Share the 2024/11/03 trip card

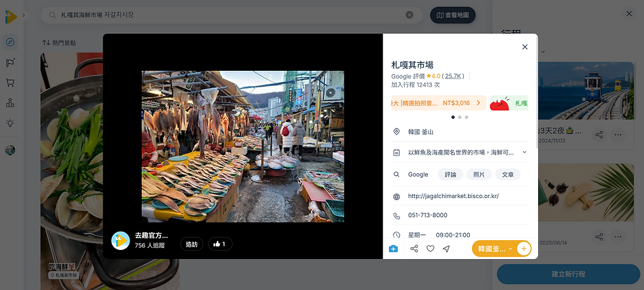pyautogui.click(x=599, y=135)
